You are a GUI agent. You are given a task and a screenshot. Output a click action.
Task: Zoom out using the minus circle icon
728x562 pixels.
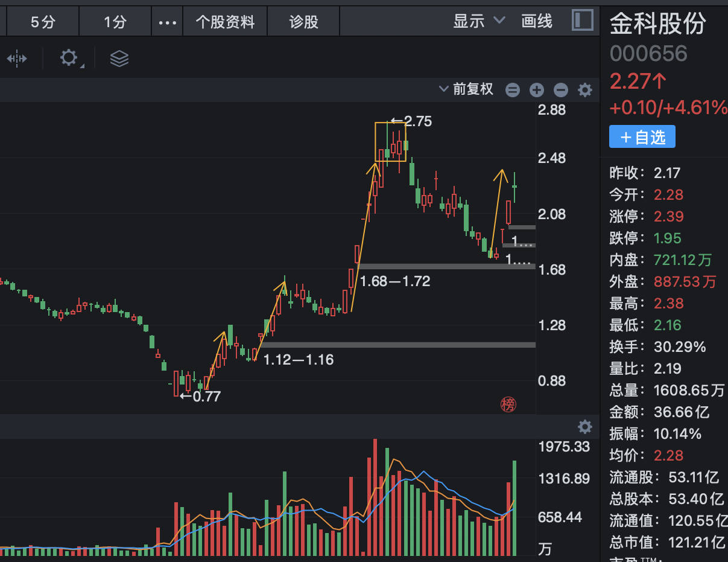pos(560,89)
